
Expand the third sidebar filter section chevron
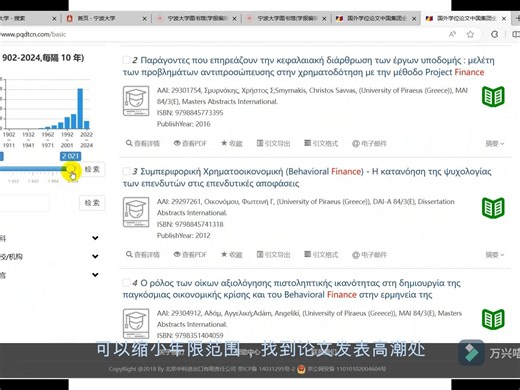pyautogui.click(x=95, y=275)
